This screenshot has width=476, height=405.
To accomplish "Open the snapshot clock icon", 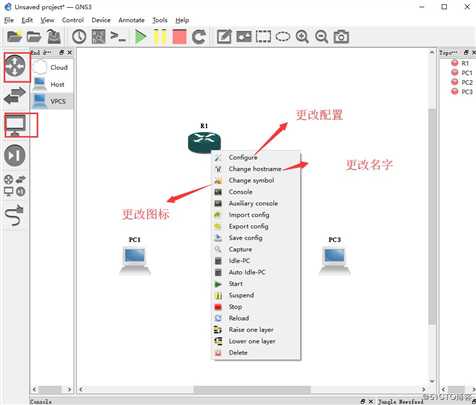I will 79,36.
